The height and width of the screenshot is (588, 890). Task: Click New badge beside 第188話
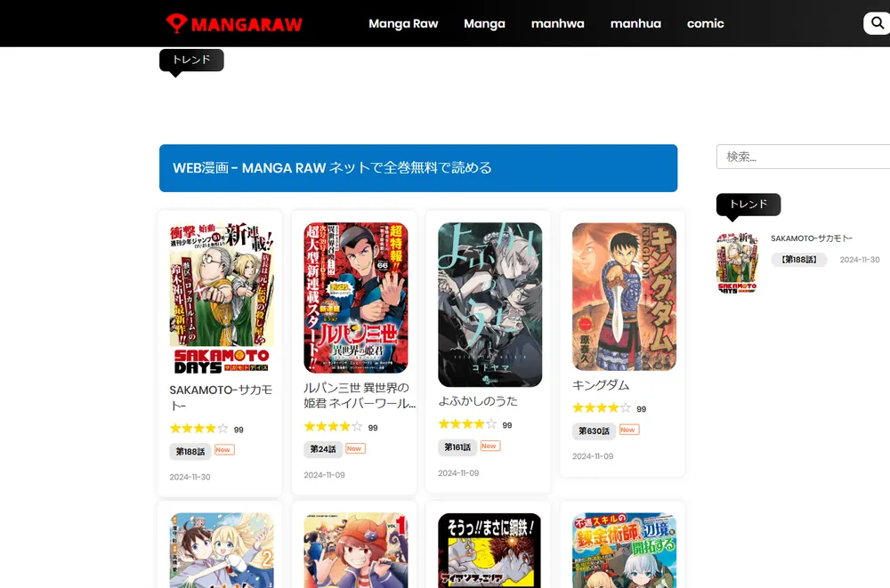(x=224, y=449)
